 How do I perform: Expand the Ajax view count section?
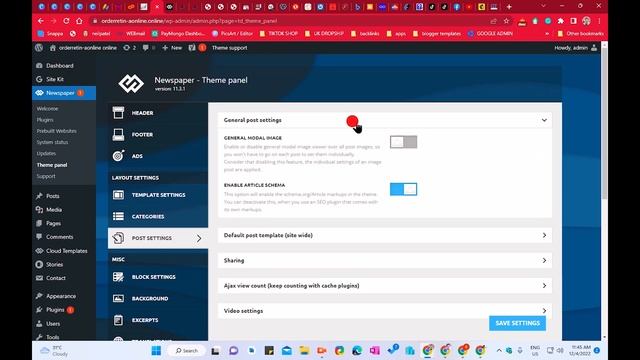(x=384, y=286)
